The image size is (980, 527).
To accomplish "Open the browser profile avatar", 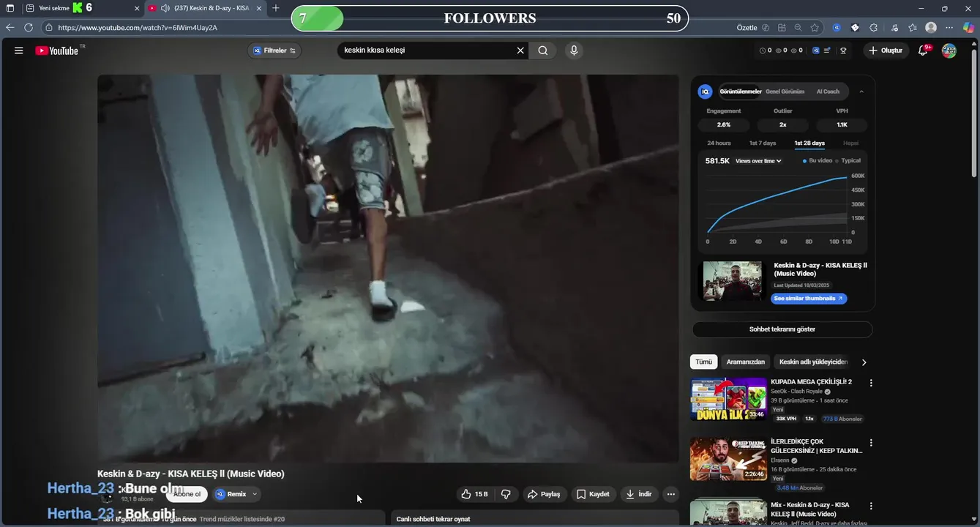I will click(931, 28).
